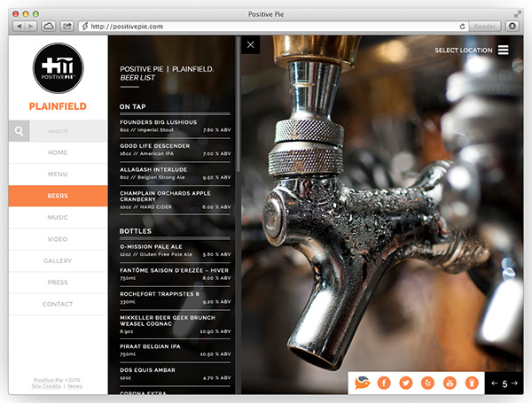Select Champlain Orchards Apple Cranberry entry
532x403 pixels.
[x=175, y=200]
